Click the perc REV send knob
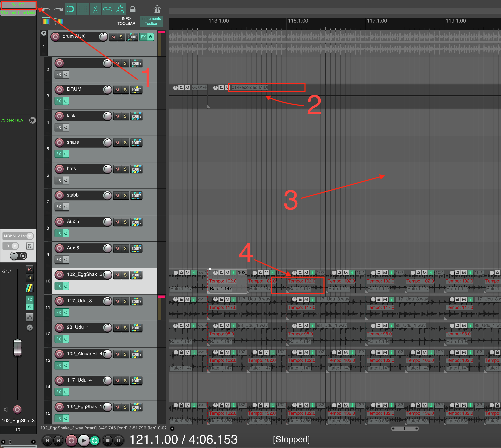This screenshot has width=501, height=448. (32, 120)
